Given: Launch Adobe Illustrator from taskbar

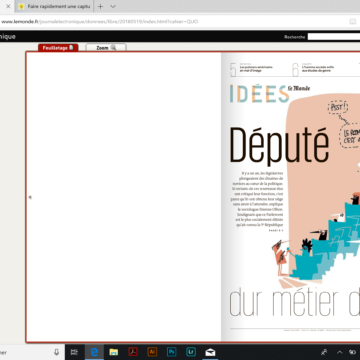Looking at the screenshot, I should [152, 352].
